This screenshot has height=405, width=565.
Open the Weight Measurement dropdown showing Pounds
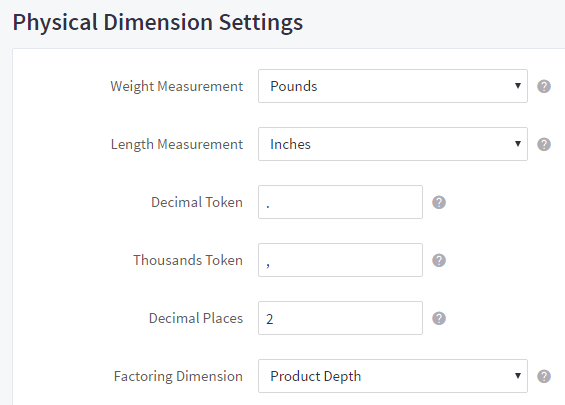tap(393, 86)
